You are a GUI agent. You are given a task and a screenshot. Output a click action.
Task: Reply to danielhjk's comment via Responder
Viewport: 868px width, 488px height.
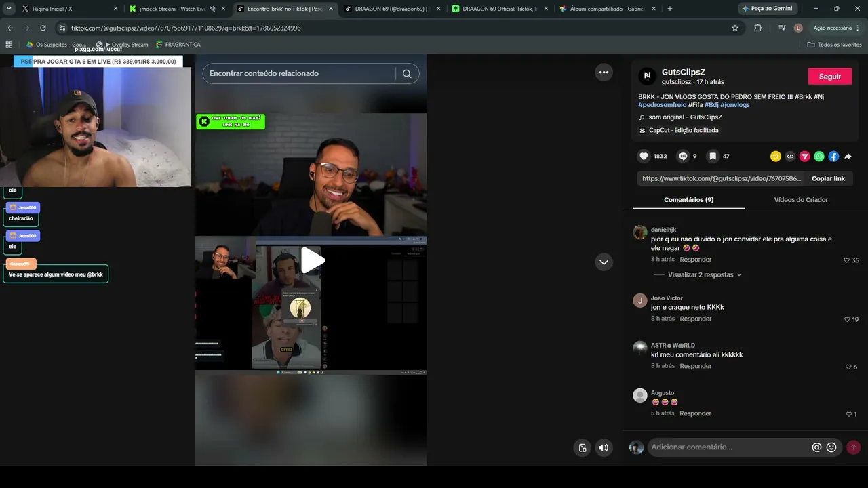696,260
